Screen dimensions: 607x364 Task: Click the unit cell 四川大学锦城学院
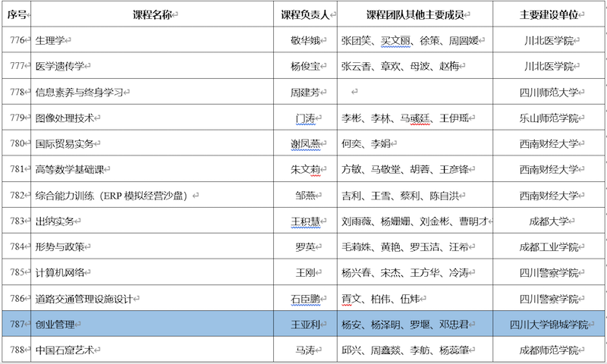549,324
